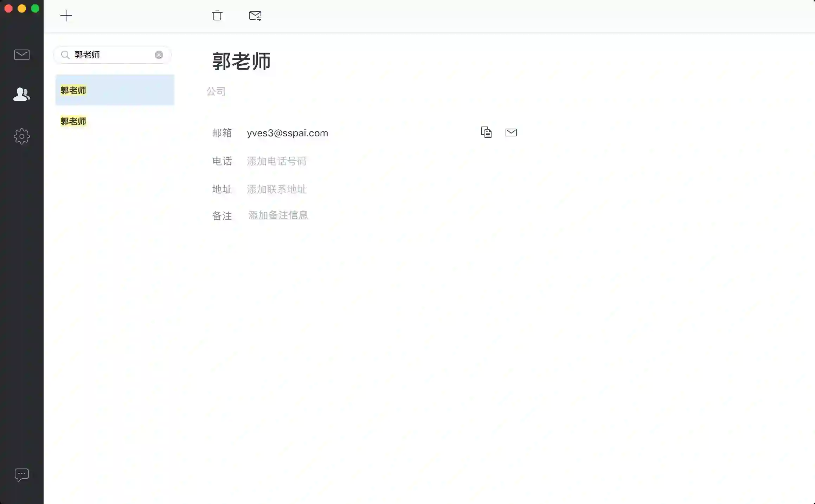
Task: Click the 添加备注信息 notes field
Action: 278,215
